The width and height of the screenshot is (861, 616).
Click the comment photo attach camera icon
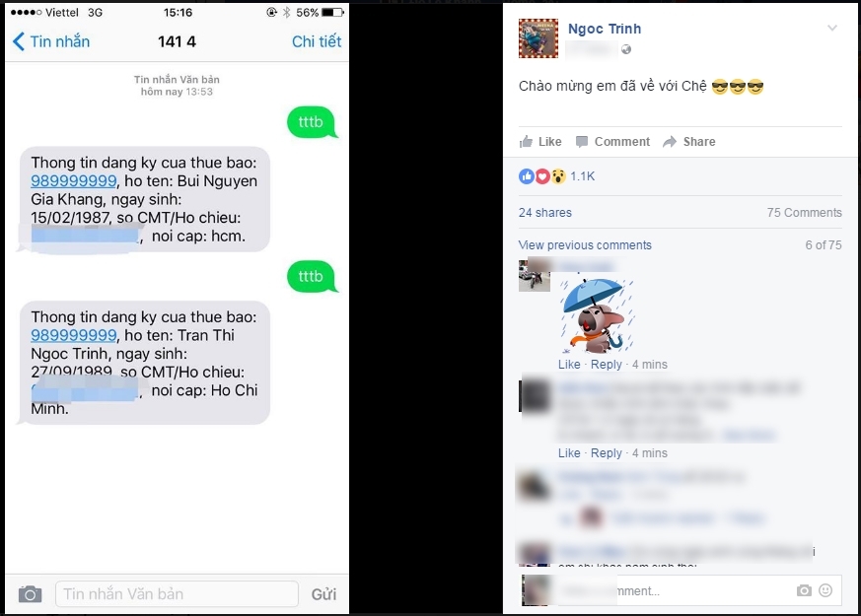click(x=804, y=590)
